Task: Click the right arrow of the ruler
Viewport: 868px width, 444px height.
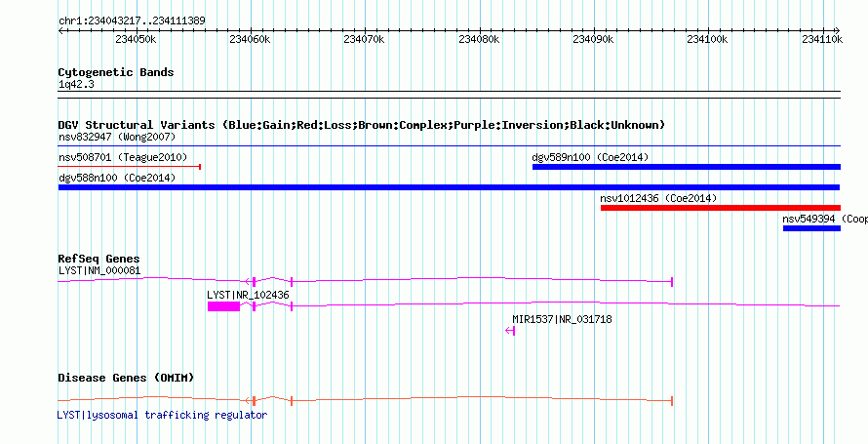Action: tap(838, 30)
